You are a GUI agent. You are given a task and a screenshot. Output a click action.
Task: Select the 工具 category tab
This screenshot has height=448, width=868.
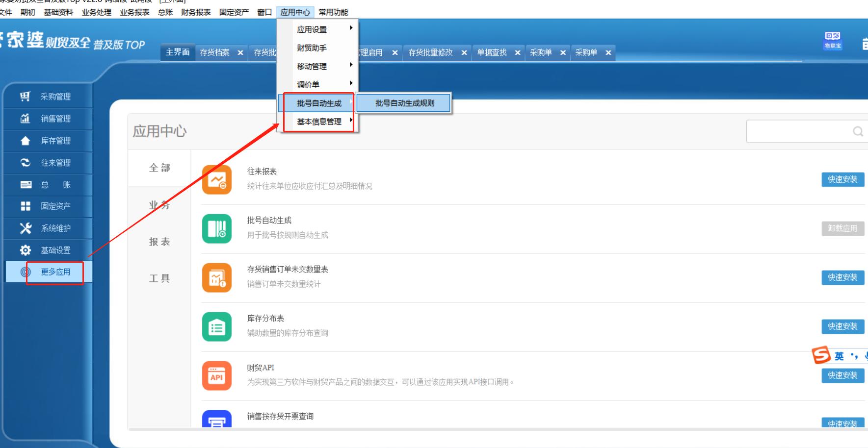click(159, 278)
